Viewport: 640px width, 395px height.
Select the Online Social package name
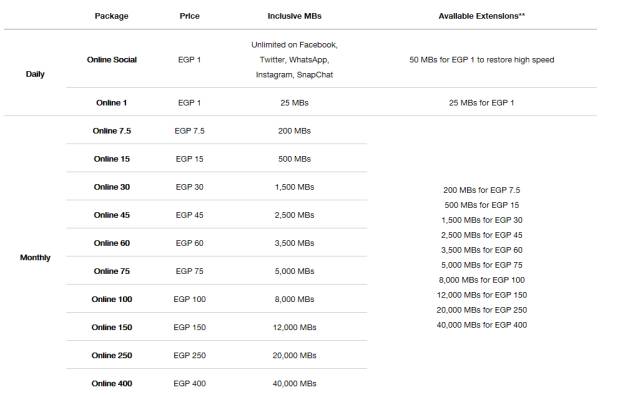pyautogui.click(x=111, y=60)
